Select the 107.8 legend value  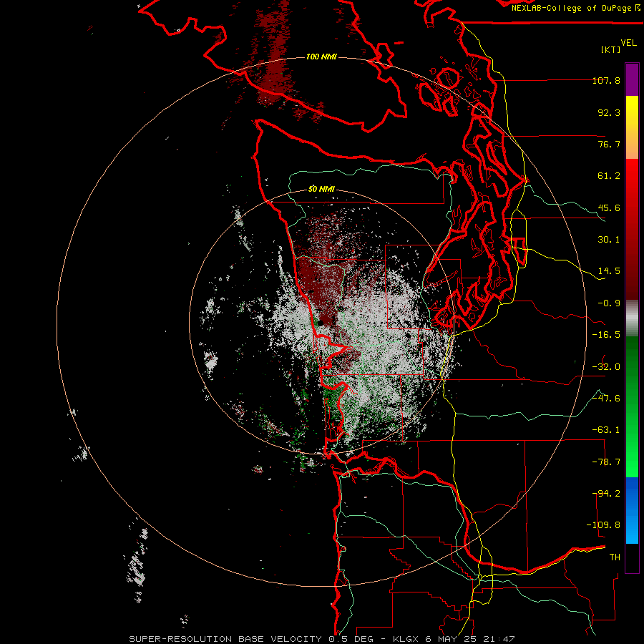pos(606,80)
